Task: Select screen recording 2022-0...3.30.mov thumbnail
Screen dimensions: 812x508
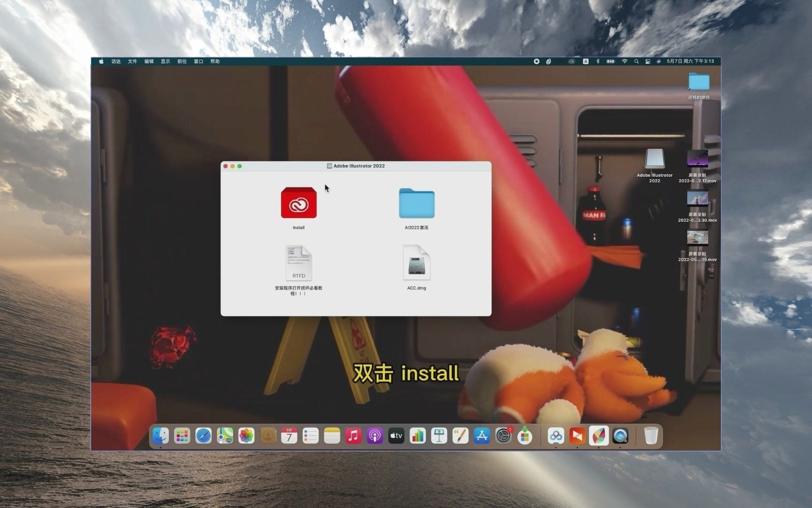Action: coord(697,198)
